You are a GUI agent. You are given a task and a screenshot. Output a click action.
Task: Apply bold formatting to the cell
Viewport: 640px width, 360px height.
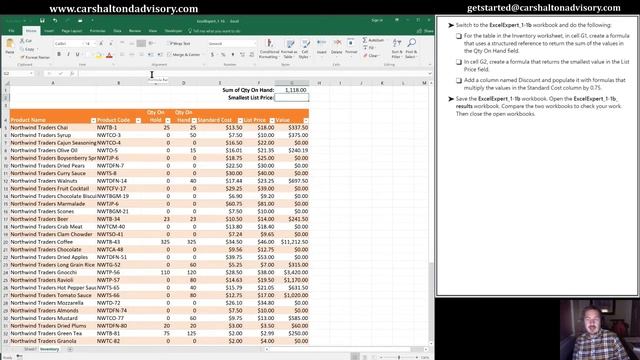point(59,54)
